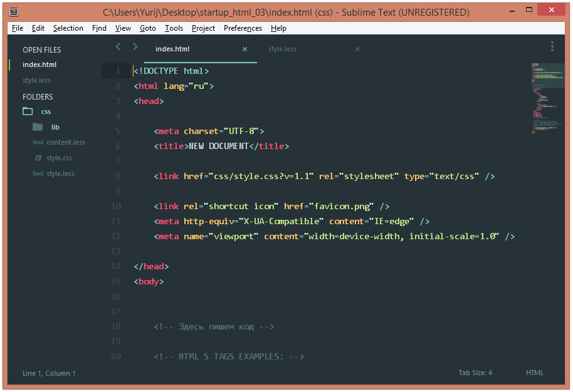Click the less icon beside content.less
Image resolution: width=573 pixels, height=392 pixels.
pos(38,142)
